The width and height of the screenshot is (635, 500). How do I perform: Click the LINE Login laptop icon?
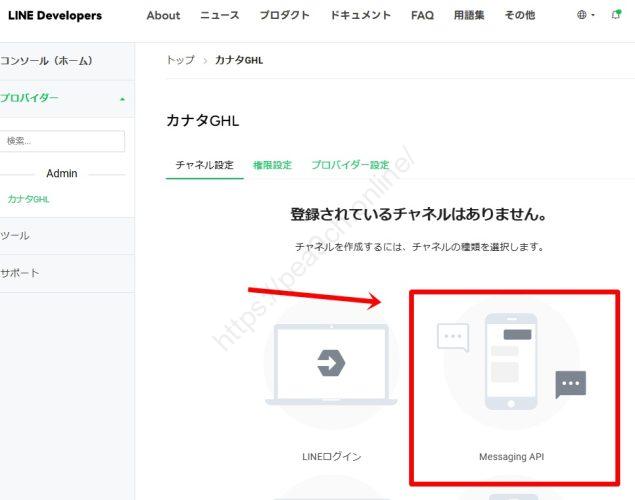(331, 364)
